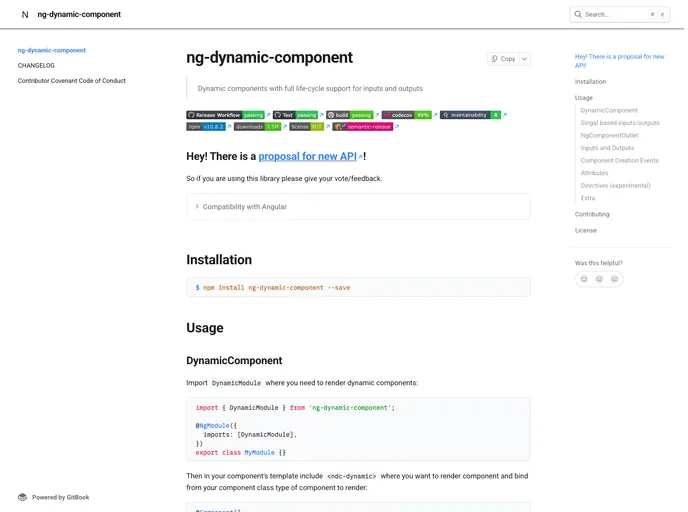
Task: Go to Directives (experimental) outline entry
Action: (615, 186)
